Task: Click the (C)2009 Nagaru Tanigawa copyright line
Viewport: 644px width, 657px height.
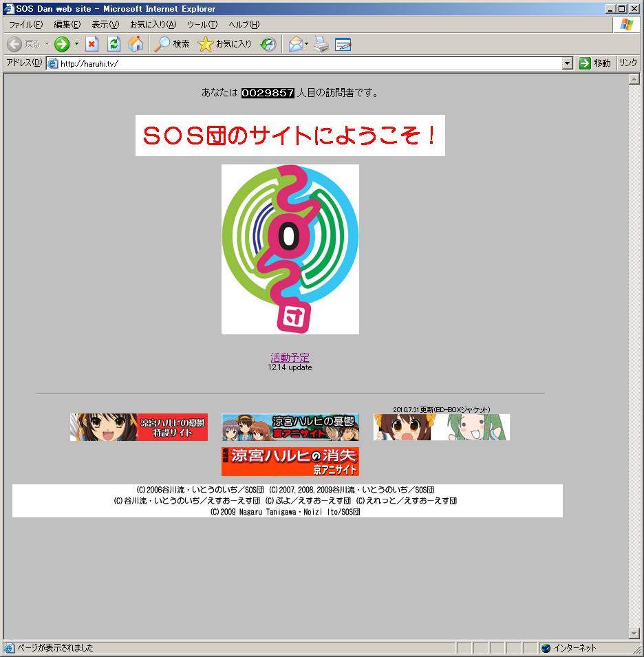Action: click(x=286, y=512)
